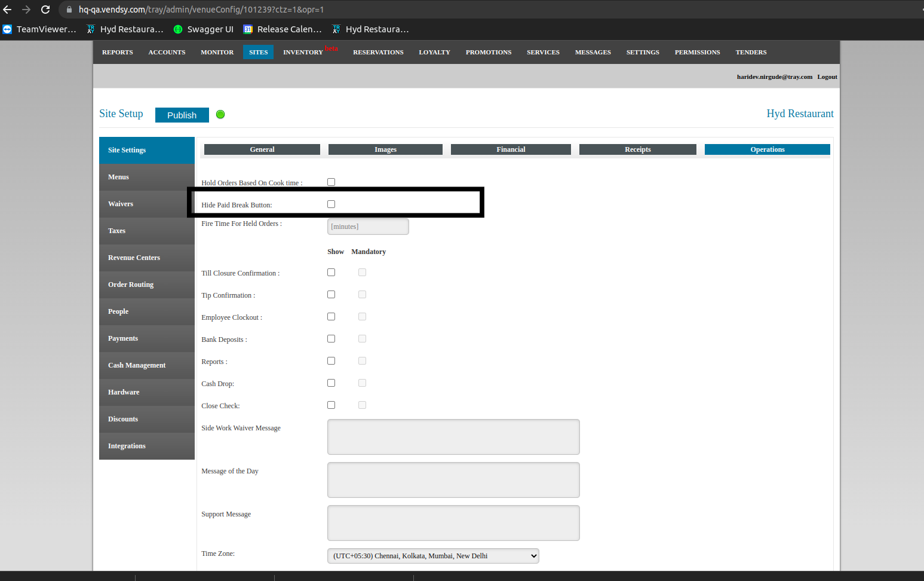The width and height of the screenshot is (924, 581).
Task: Click the green publish status indicator
Action: click(x=220, y=115)
